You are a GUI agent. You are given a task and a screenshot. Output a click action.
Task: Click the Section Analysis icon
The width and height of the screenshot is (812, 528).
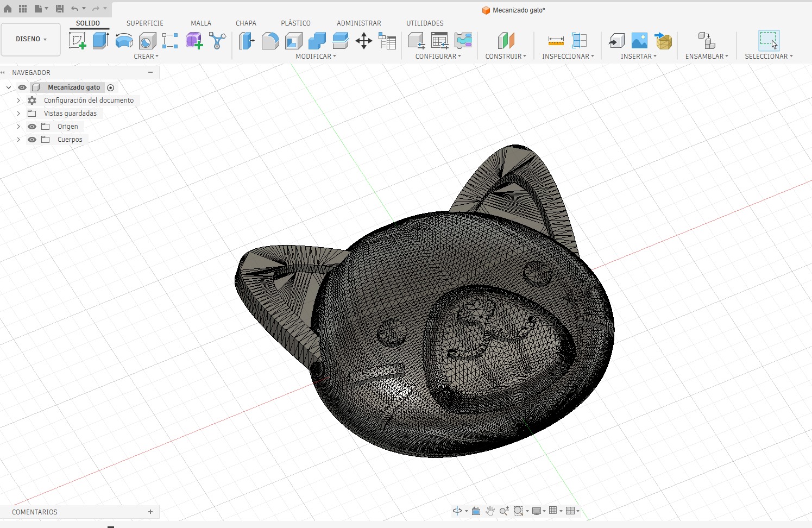[580, 41]
